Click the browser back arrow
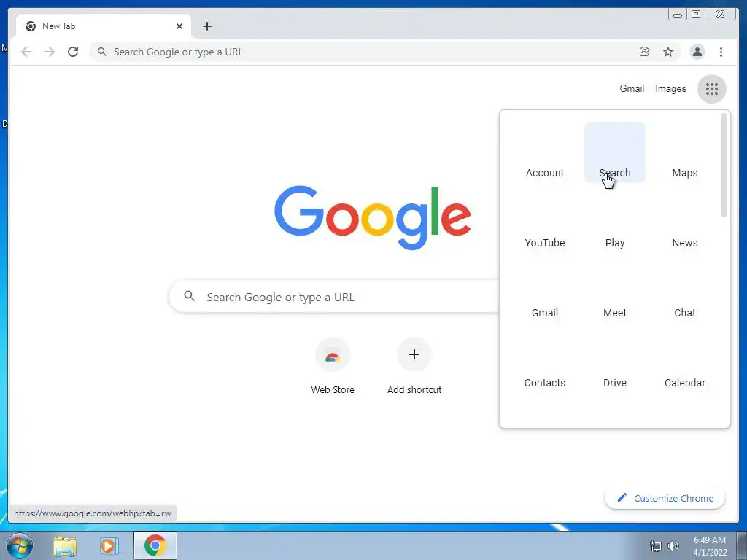 tap(26, 52)
